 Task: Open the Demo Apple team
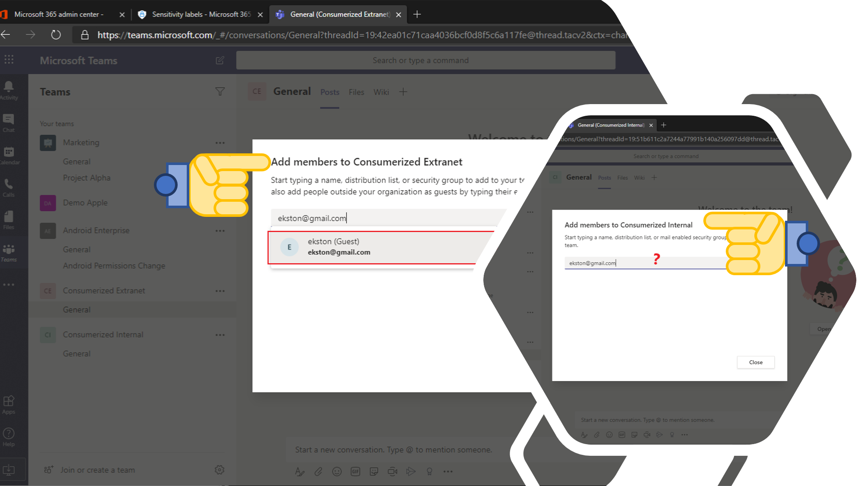(x=85, y=203)
